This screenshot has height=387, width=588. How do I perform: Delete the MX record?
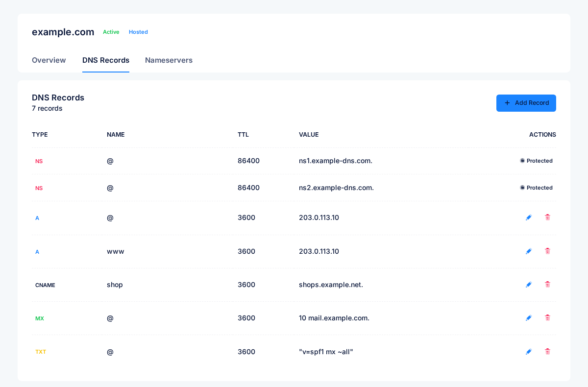[x=547, y=318]
